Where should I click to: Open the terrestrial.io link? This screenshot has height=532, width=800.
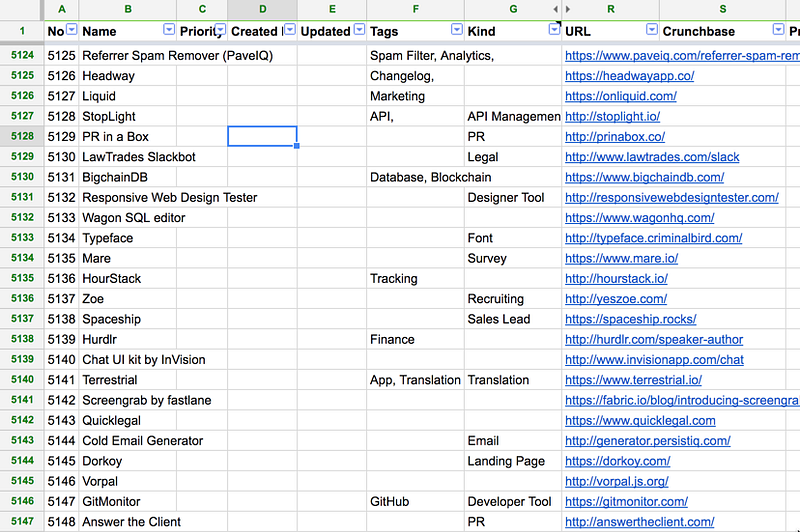click(x=634, y=380)
